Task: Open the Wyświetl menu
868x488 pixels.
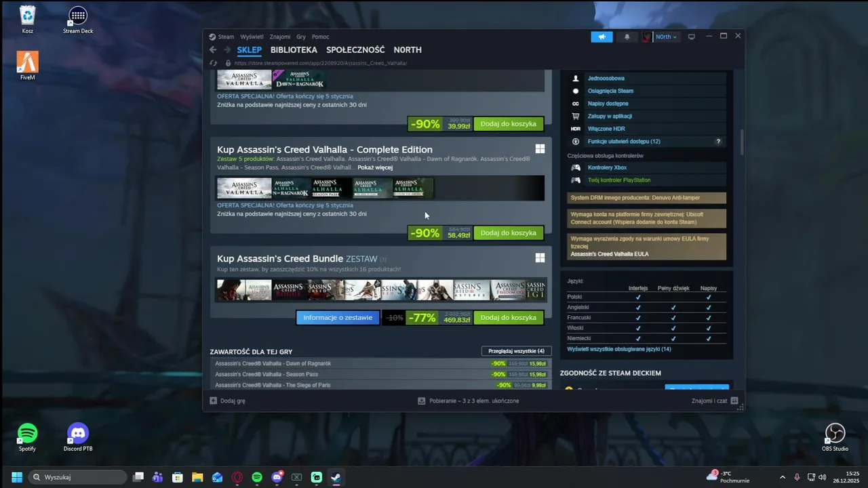Action: coord(252,37)
